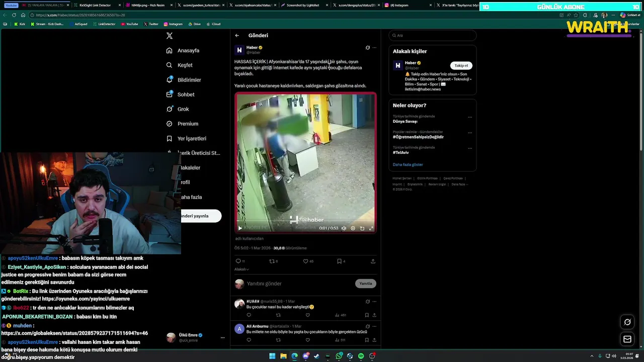This screenshot has height=362, width=644.
Task: Open Grok icon on NURAN's reply
Action: click(368, 302)
